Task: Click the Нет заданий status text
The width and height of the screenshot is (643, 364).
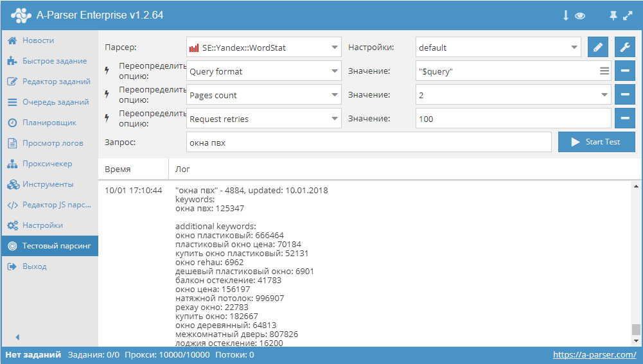Action: tap(33, 354)
